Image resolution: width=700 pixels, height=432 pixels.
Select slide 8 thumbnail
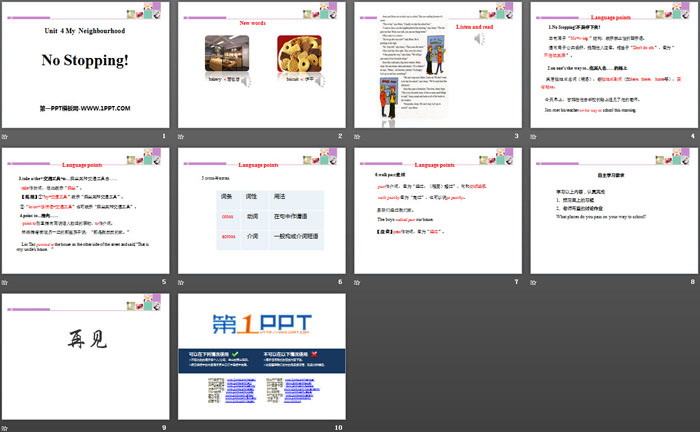click(x=614, y=211)
